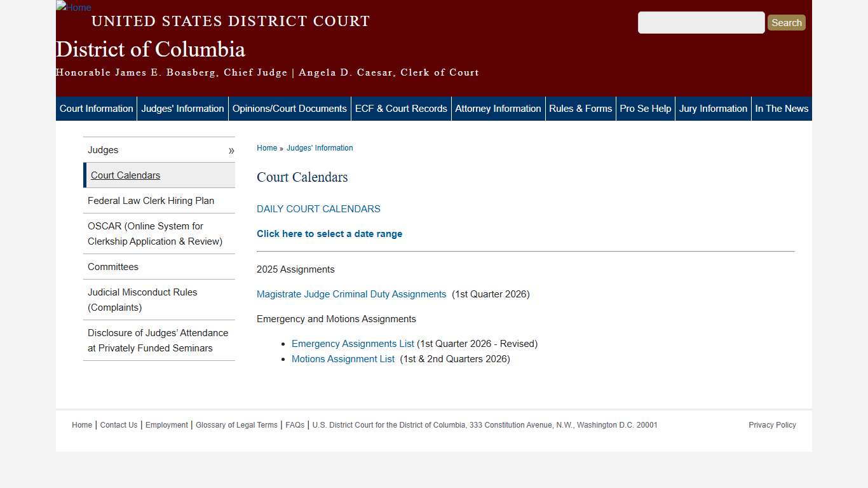Open the Pro Se Help menu
Viewport: 868px width, 488px height.
pyautogui.click(x=645, y=108)
